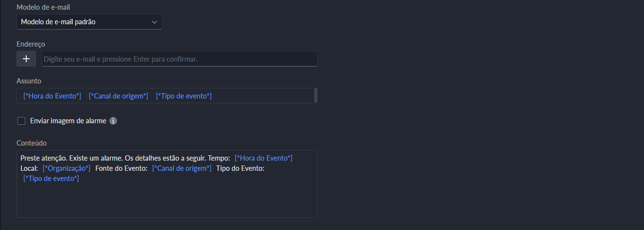Image resolution: width=644 pixels, height=230 pixels.
Task: Select the Organização tag in Conteúdo
Action: [67, 168]
